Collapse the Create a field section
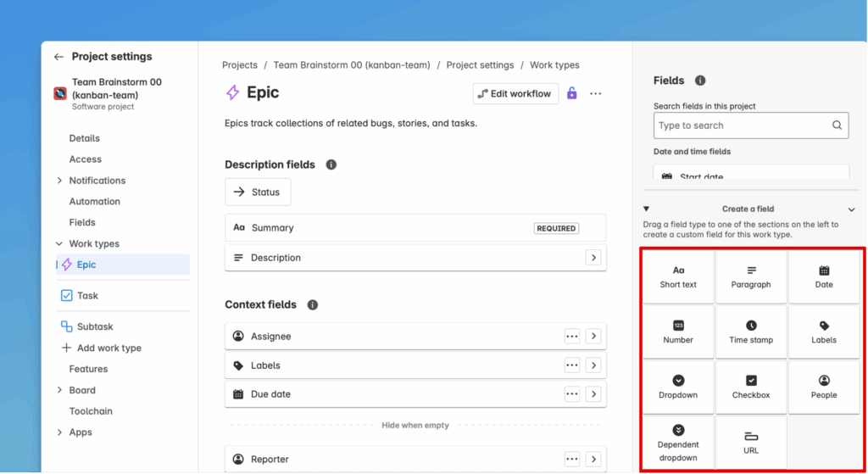The image size is (868, 474). click(x=852, y=209)
